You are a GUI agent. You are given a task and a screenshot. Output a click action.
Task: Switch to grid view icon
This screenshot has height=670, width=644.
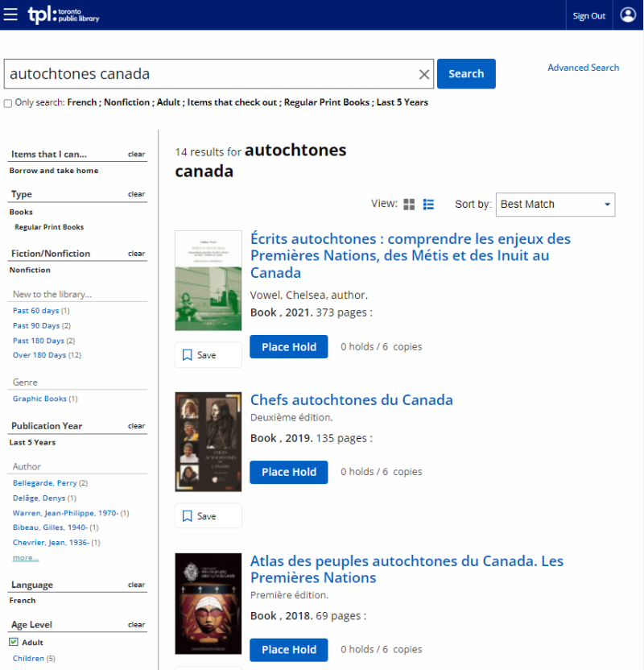click(409, 205)
